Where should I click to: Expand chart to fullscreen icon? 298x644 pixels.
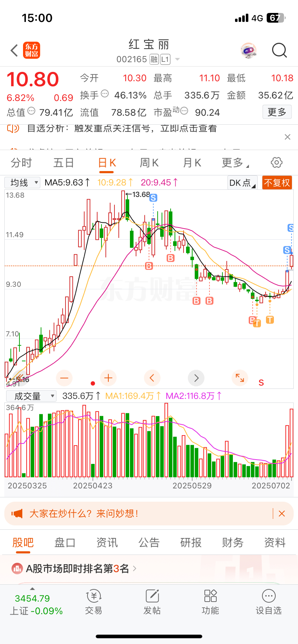coord(240,378)
